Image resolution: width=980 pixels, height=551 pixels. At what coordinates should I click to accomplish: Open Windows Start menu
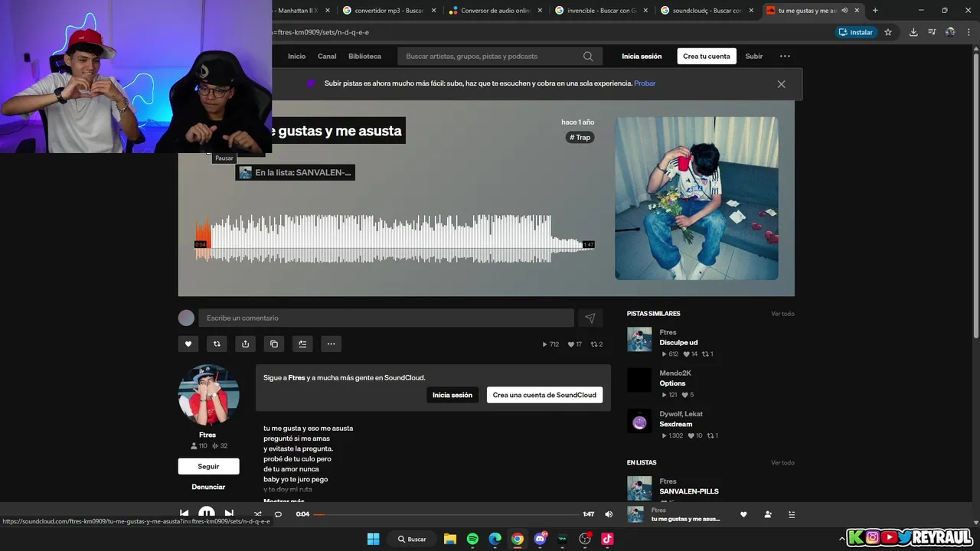click(x=373, y=539)
